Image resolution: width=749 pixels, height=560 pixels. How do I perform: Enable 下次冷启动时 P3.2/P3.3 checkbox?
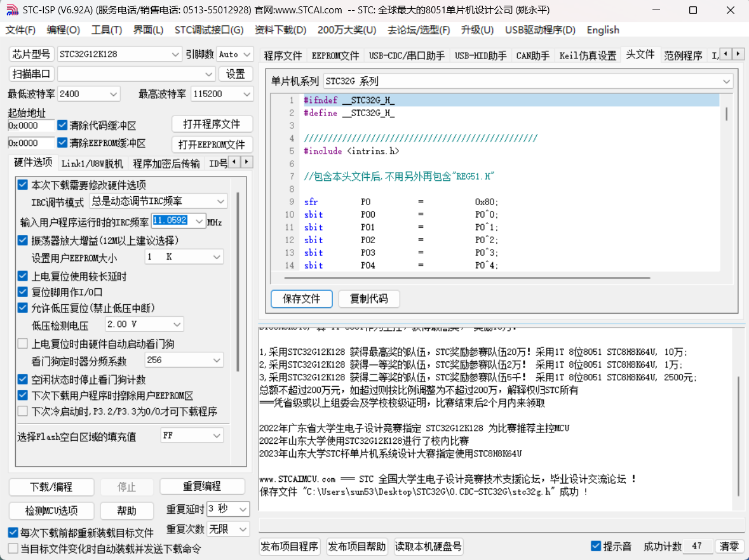pos(22,411)
